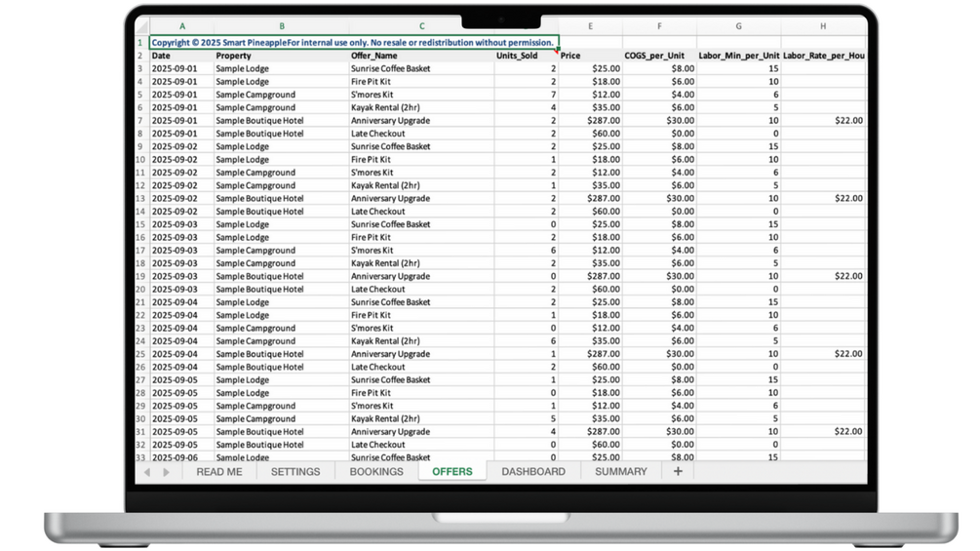980x551 pixels.
Task: Select column A header
Action: (x=182, y=26)
